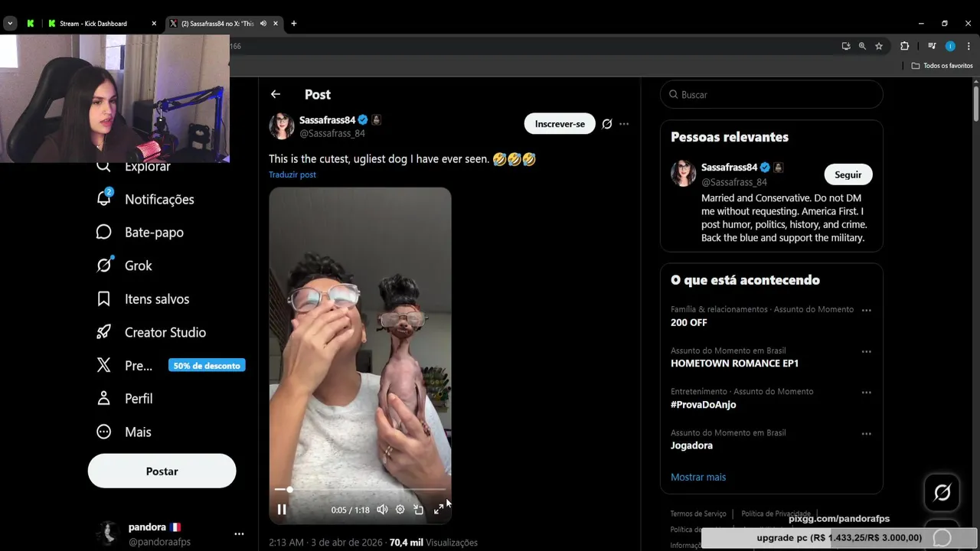This screenshot has height=551, width=980.
Task: Open Creator Studio in sidebar
Action: [165, 332]
